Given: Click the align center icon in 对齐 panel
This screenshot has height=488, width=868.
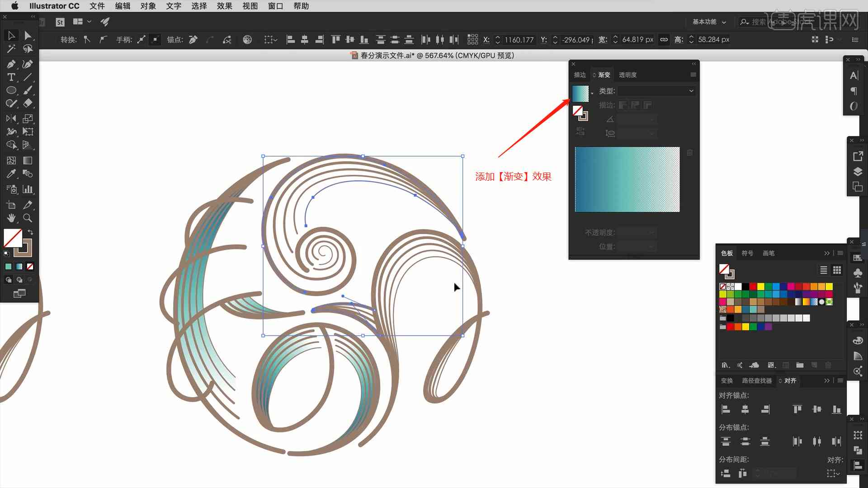Looking at the screenshot, I should 744,410.
